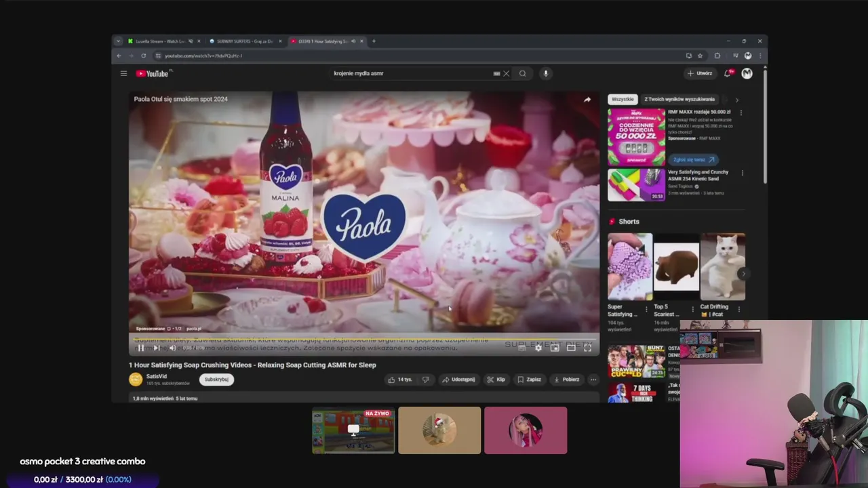The height and width of the screenshot is (488, 868).
Task: Open more actions three-dot menu below video
Action: (x=593, y=380)
